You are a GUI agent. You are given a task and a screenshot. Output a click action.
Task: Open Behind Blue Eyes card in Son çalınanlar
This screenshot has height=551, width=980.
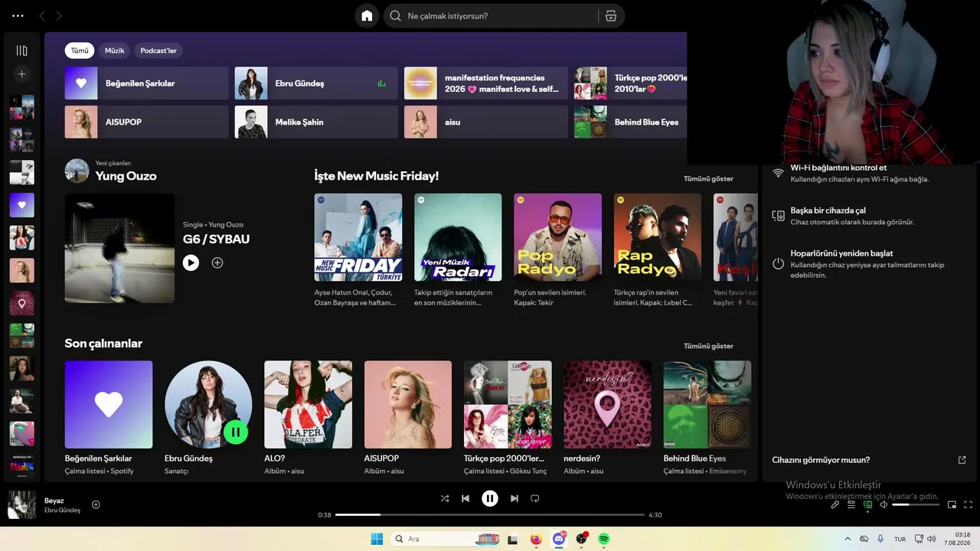[x=707, y=419]
